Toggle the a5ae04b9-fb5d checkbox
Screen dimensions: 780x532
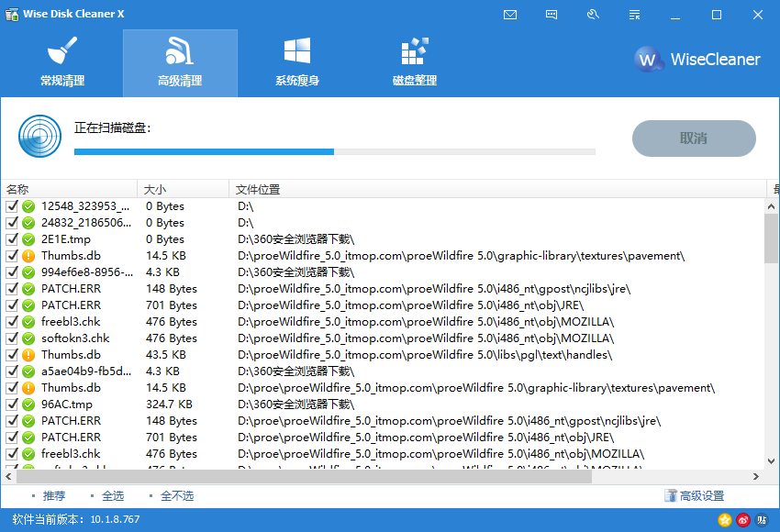[x=12, y=371]
